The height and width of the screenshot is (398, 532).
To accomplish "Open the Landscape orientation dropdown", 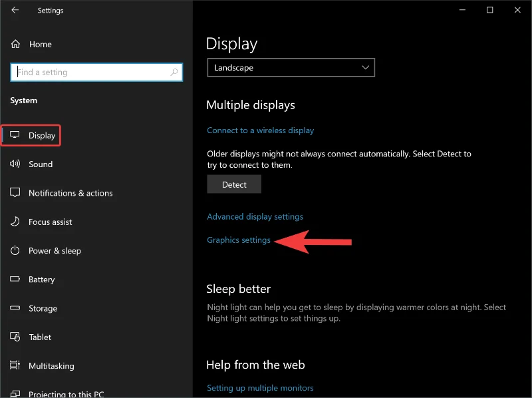I will click(x=291, y=68).
